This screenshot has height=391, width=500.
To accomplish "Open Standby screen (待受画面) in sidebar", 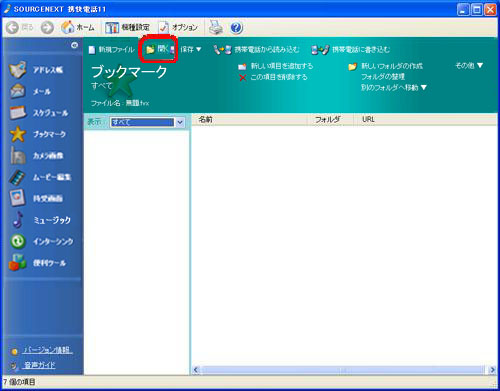I will pos(36,198).
